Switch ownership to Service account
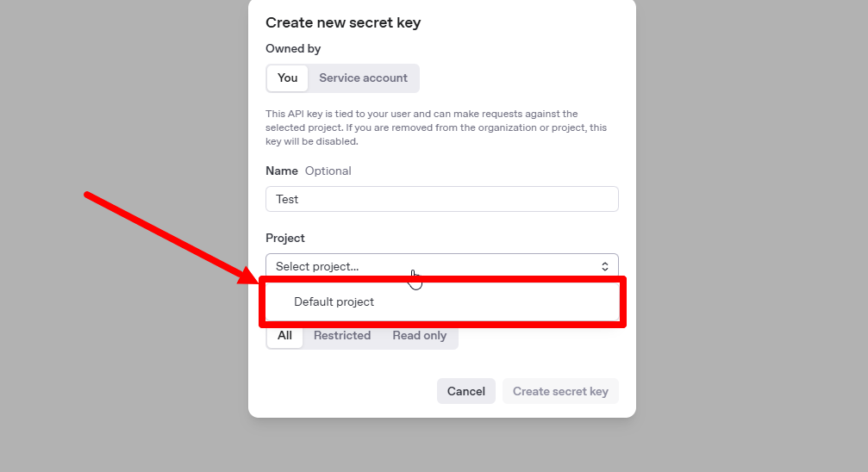Viewport: 868px width, 472px height. [x=363, y=78]
